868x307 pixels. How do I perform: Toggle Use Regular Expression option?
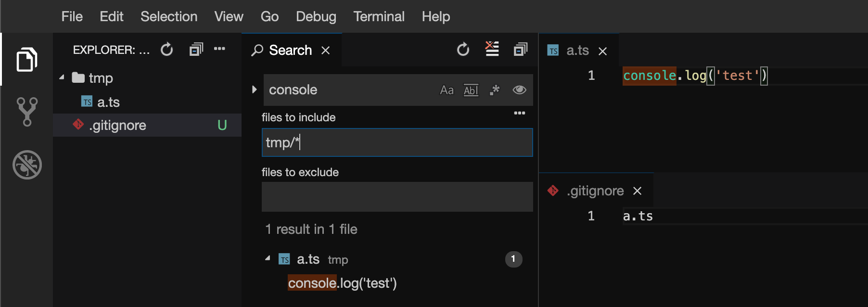(495, 90)
